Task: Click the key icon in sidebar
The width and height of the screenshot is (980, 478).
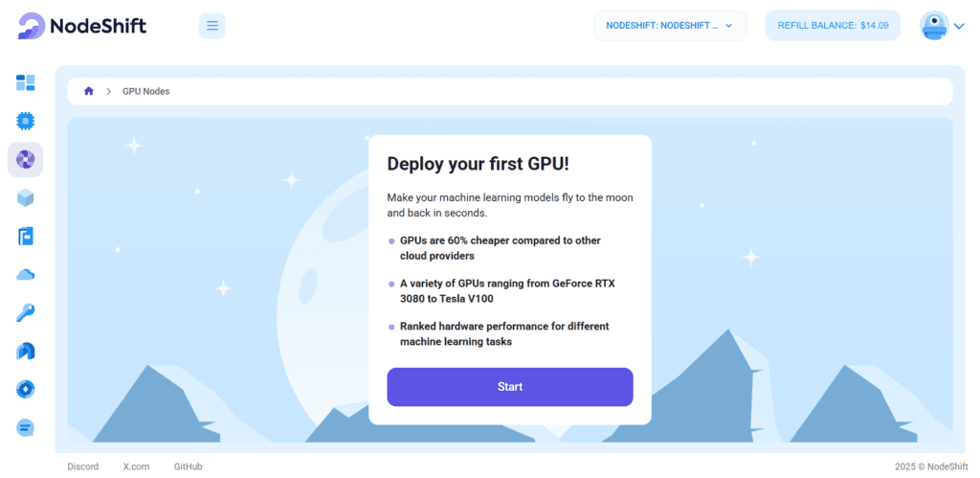Action: (25, 313)
